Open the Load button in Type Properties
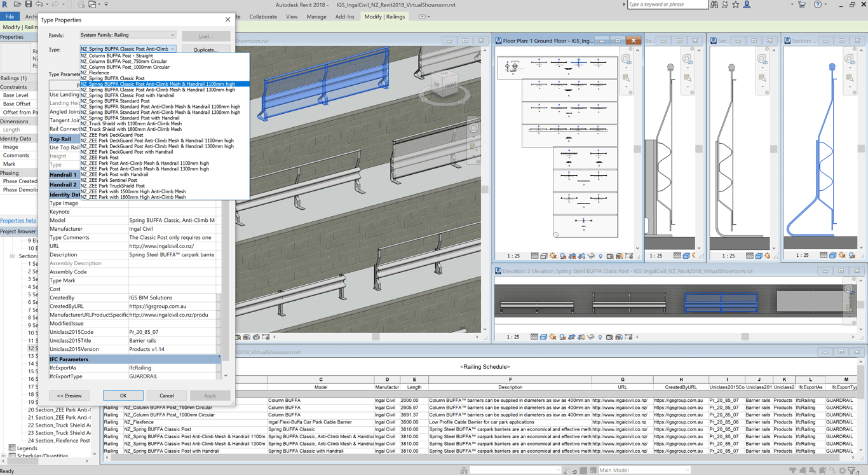 pos(205,35)
